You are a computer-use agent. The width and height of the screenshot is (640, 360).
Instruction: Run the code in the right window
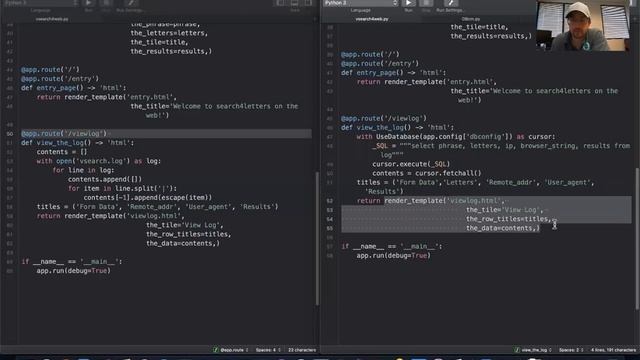click(x=409, y=3)
